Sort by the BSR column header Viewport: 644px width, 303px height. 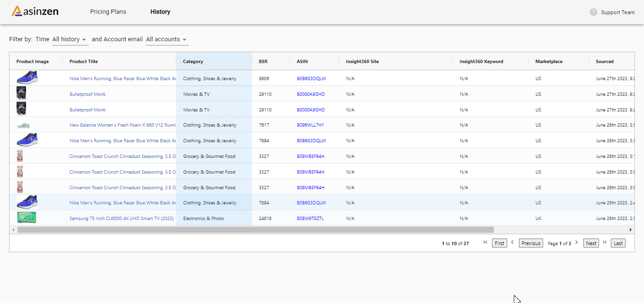(x=263, y=62)
